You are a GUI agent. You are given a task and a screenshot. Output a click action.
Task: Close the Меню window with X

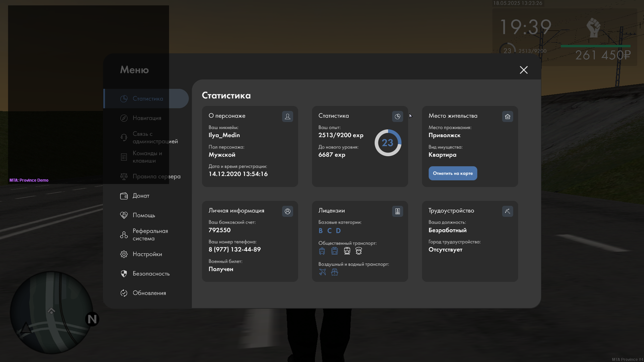(524, 70)
